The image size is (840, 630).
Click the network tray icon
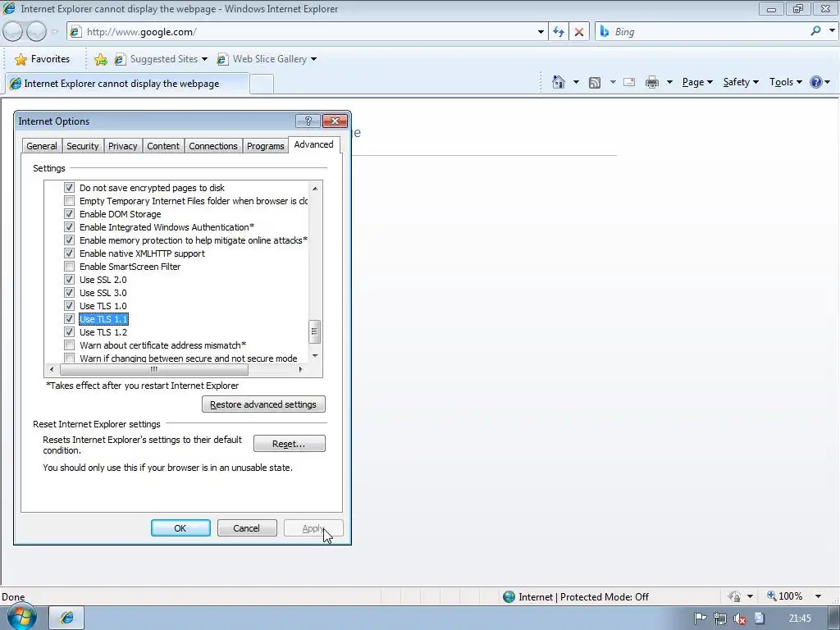[720, 619]
